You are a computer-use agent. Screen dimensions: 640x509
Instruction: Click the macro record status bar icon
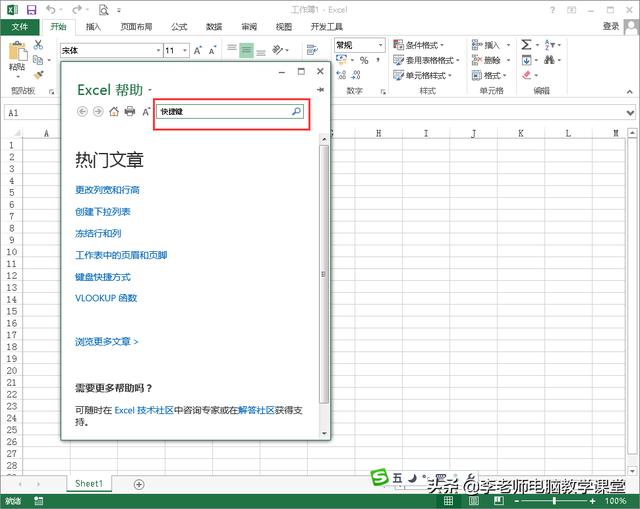pyautogui.click(x=38, y=501)
